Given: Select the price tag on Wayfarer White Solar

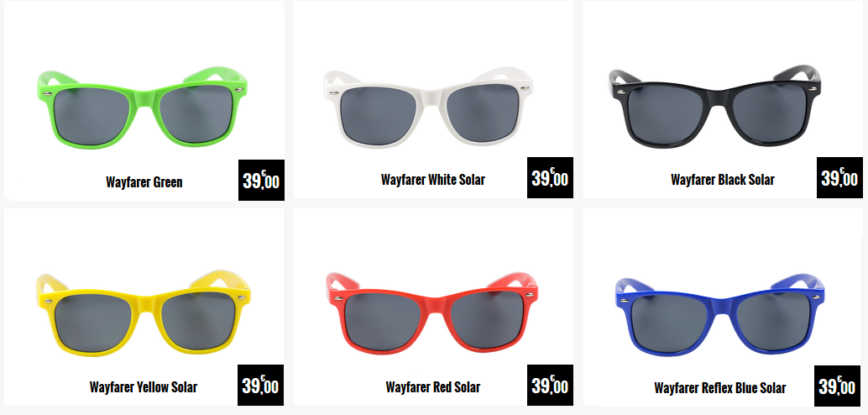Looking at the screenshot, I should pos(550,177).
